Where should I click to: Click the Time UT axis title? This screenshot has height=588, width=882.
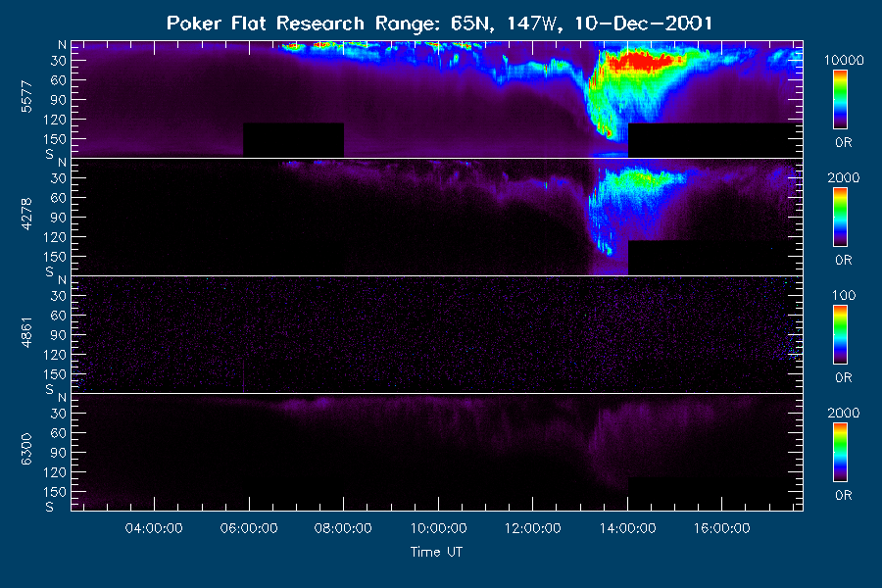[x=436, y=552]
